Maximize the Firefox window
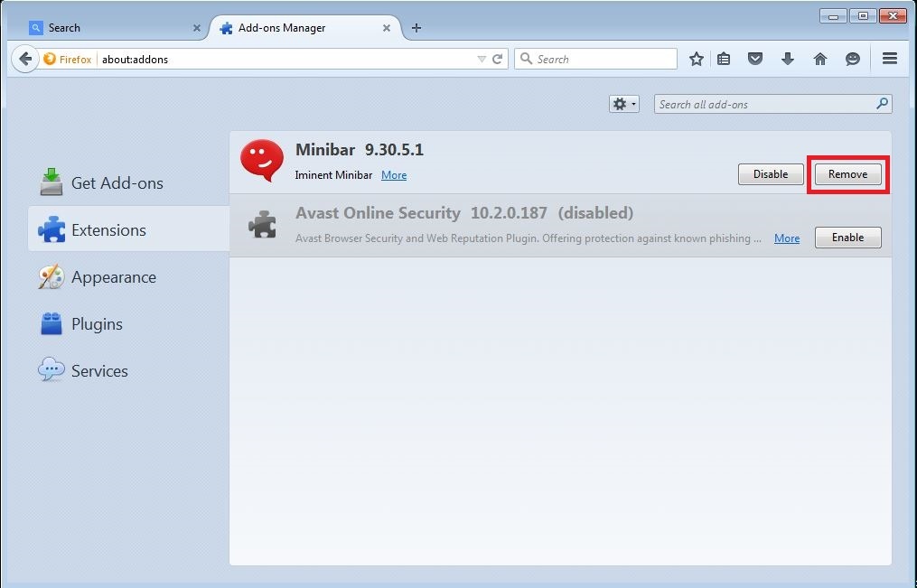 [863, 15]
